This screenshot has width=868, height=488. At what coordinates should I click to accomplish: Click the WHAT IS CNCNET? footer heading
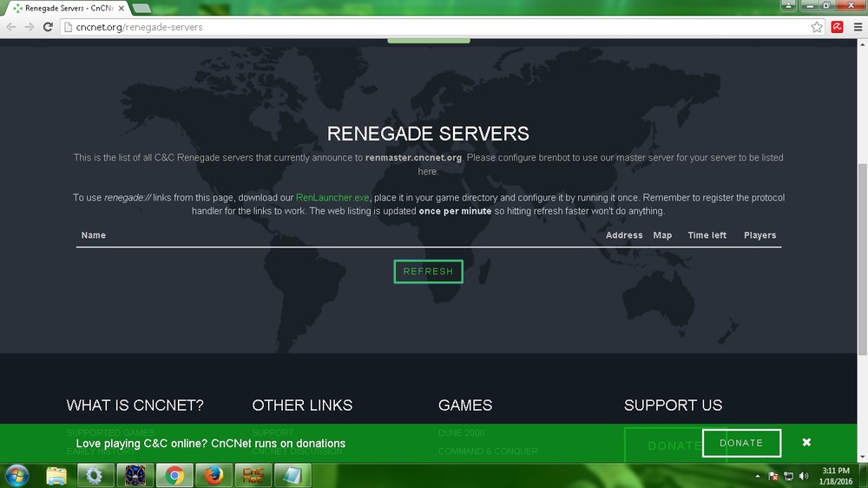tap(135, 406)
